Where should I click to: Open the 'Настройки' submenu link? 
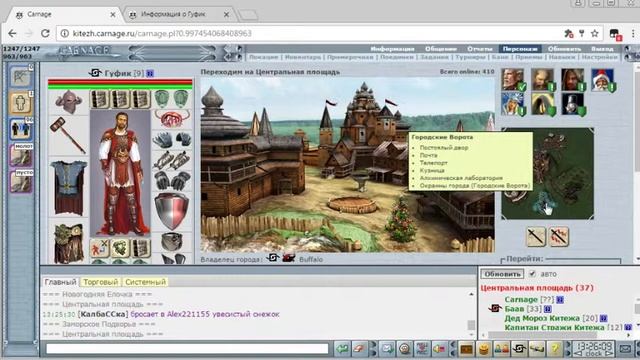[600, 58]
